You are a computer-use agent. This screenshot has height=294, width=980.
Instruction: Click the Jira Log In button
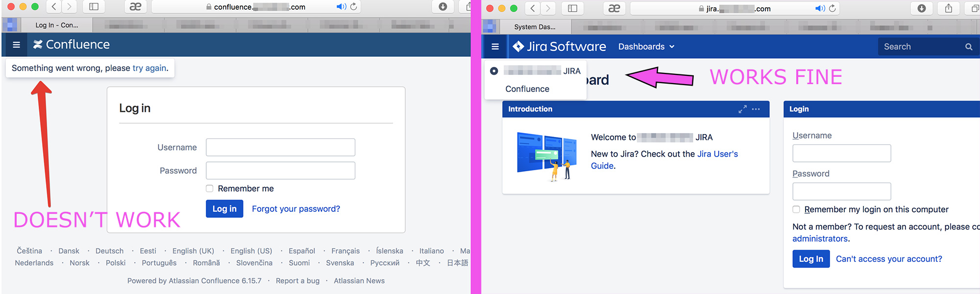coord(811,259)
